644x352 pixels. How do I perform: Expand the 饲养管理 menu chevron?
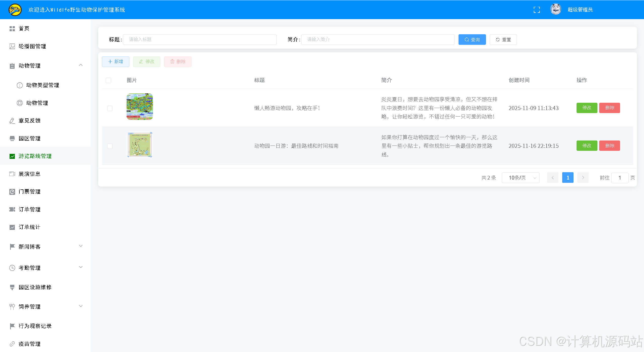coord(81,306)
